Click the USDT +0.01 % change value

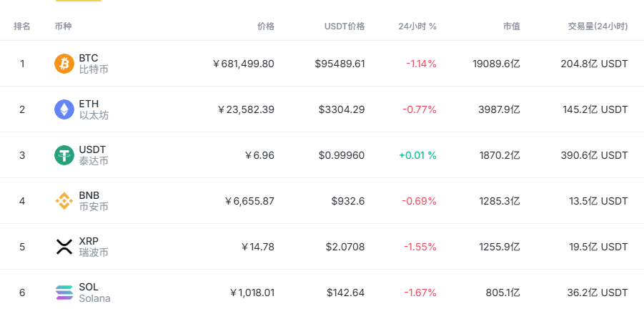pos(417,155)
